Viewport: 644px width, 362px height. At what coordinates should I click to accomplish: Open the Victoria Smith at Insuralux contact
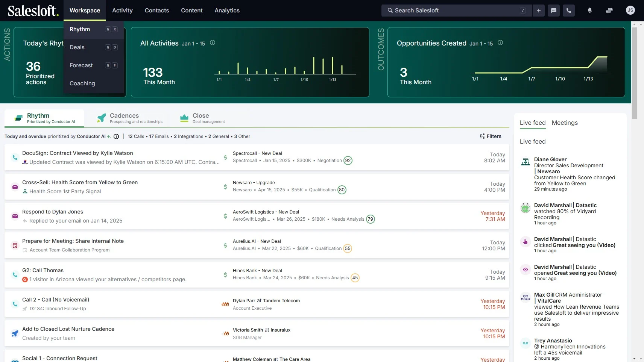coord(261,330)
